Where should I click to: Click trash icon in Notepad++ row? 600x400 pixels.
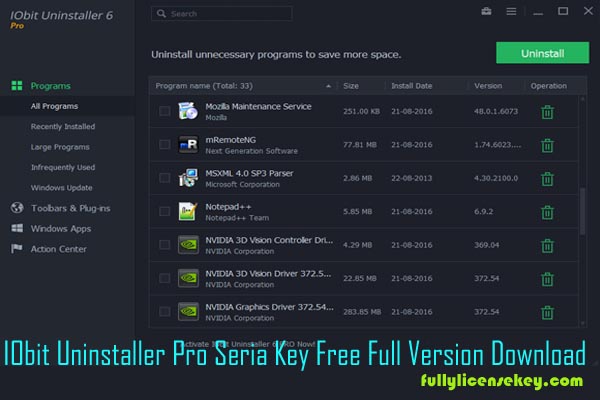point(547,212)
